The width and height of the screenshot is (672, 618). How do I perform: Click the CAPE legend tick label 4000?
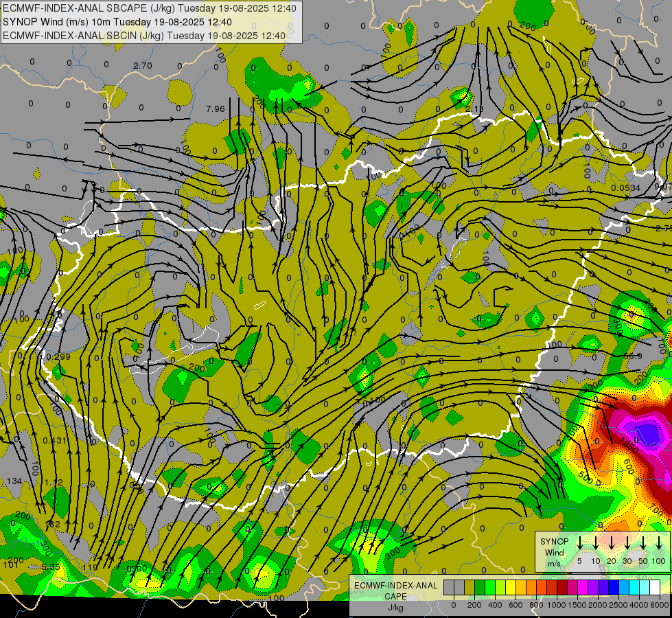(639, 605)
